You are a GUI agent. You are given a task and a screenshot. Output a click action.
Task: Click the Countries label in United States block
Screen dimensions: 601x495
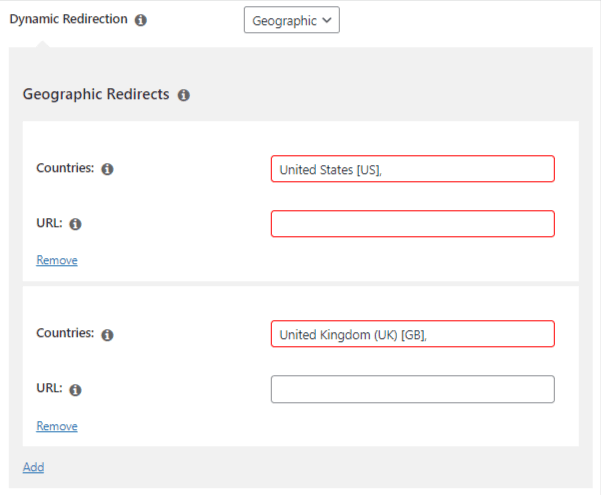[x=65, y=168]
